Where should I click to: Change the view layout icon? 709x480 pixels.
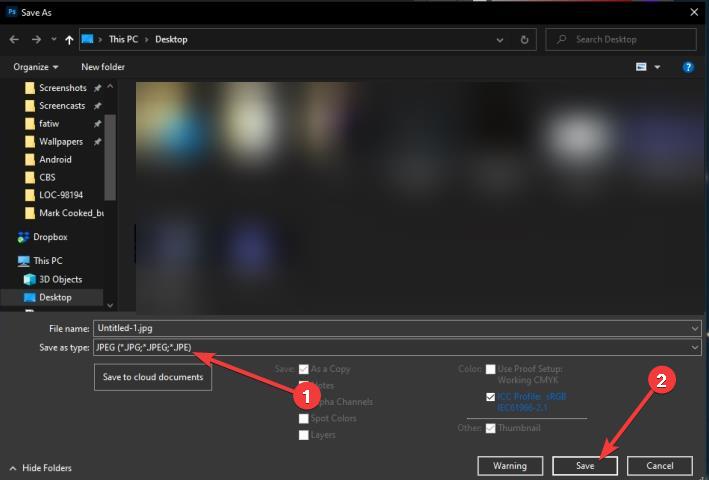click(641, 67)
